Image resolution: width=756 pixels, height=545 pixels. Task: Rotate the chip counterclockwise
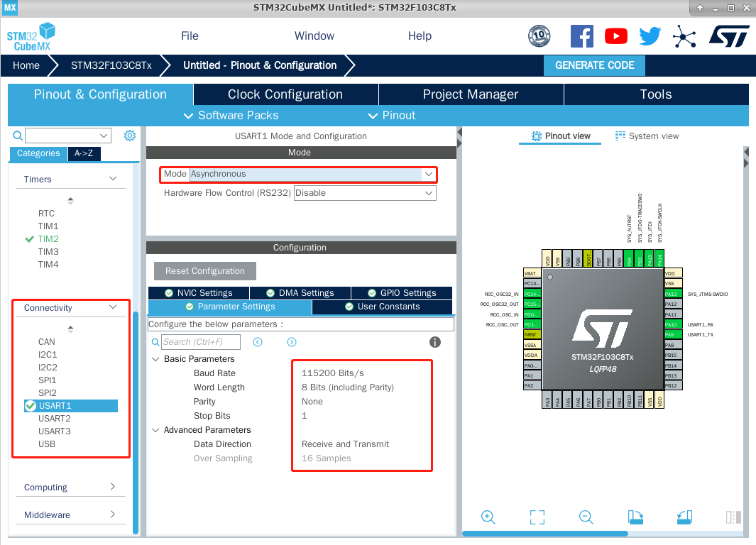point(684,517)
